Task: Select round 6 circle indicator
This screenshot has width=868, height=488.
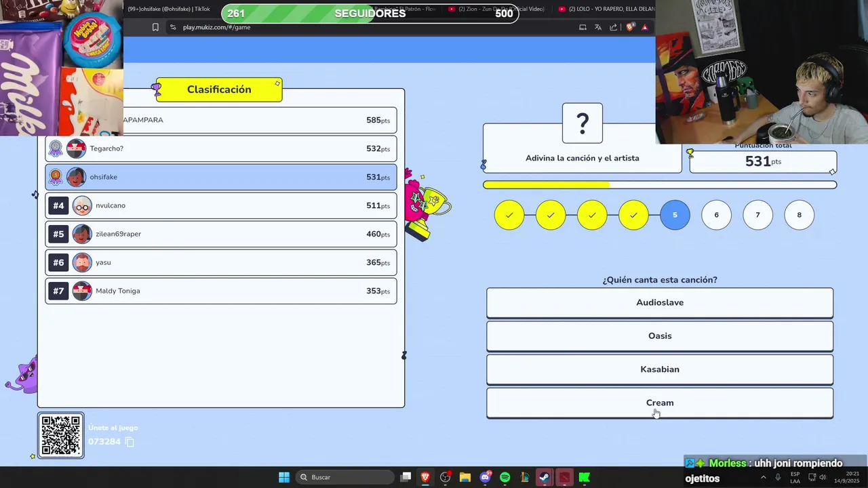Action: coord(716,215)
